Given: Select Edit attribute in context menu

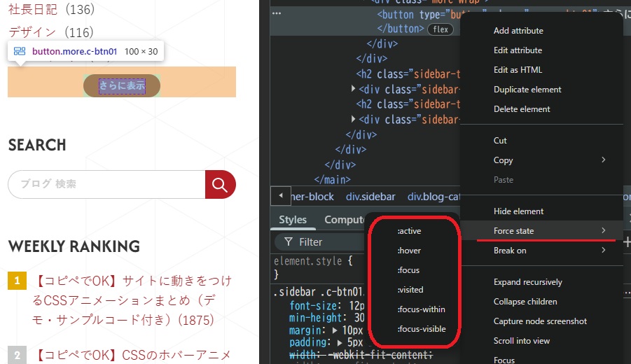Looking at the screenshot, I should (518, 50).
